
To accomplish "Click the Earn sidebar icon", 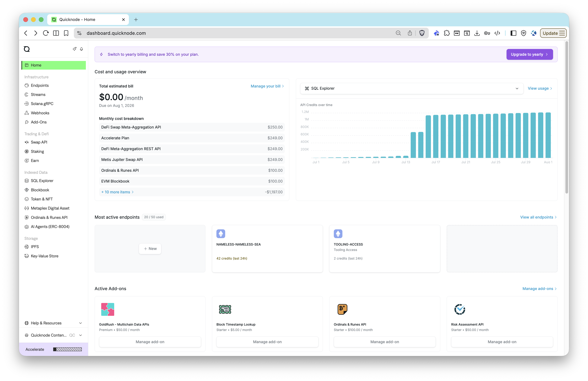I will 27,161.
